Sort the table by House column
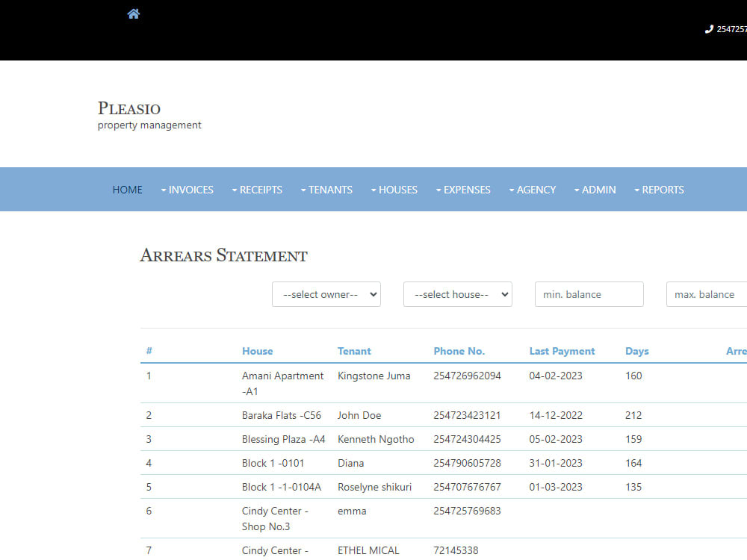This screenshot has height=560, width=747. click(257, 351)
